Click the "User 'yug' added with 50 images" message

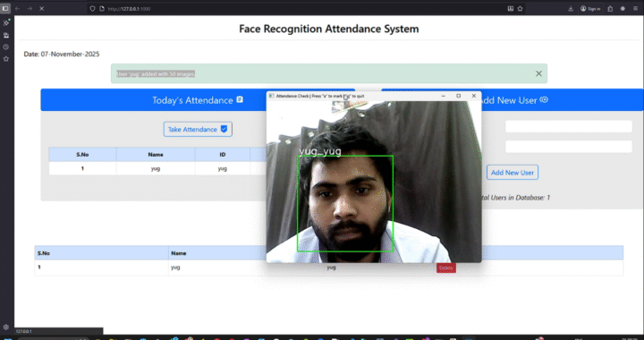pos(156,73)
